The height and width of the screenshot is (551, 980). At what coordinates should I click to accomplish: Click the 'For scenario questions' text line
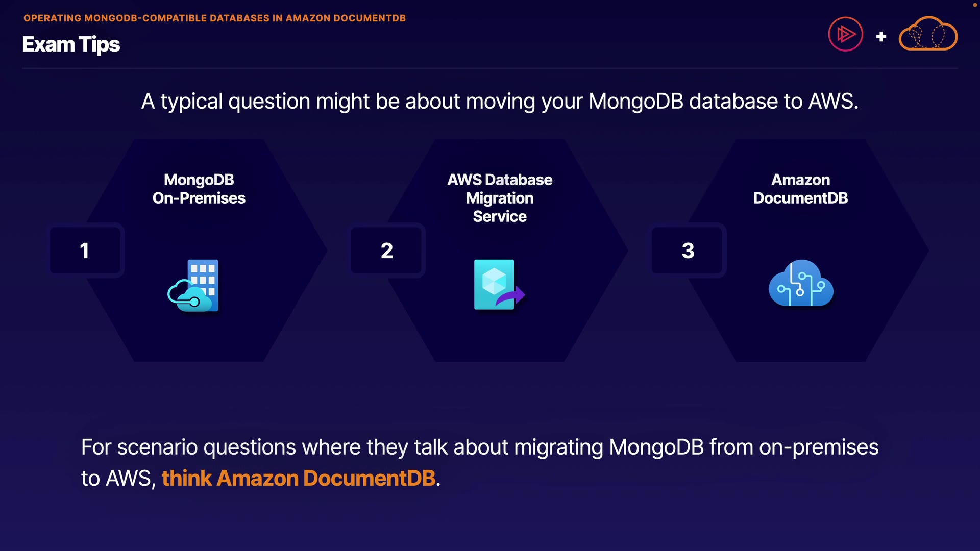(x=480, y=447)
